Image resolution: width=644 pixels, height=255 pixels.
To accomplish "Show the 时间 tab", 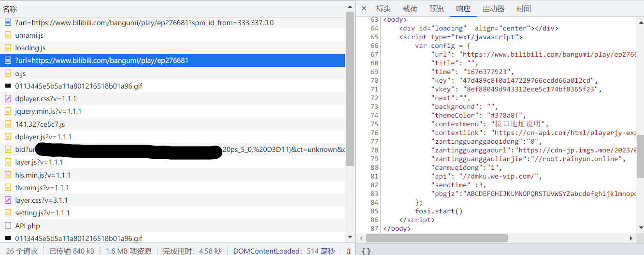I will pyautogui.click(x=523, y=9).
